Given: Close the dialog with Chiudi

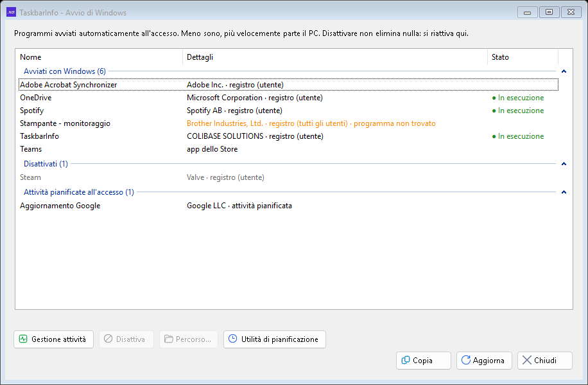Looking at the screenshot, I should pyautogui.click(x=545, y=360).
